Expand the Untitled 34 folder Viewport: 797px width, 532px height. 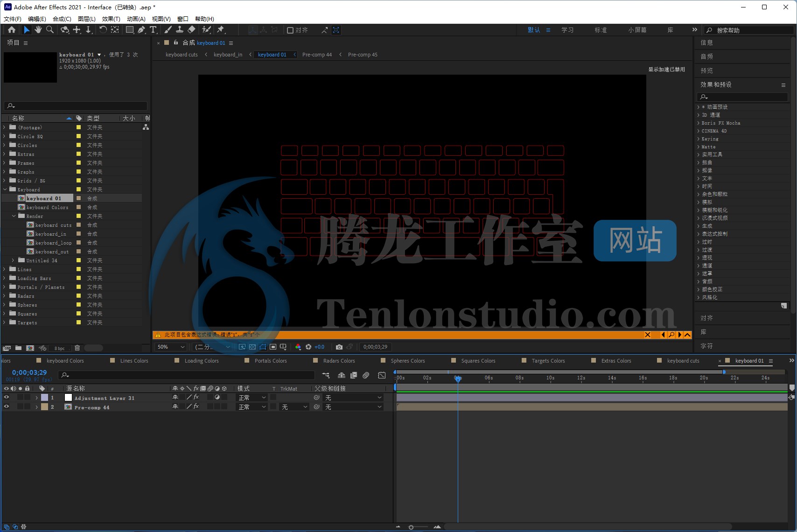click(14, 260)
